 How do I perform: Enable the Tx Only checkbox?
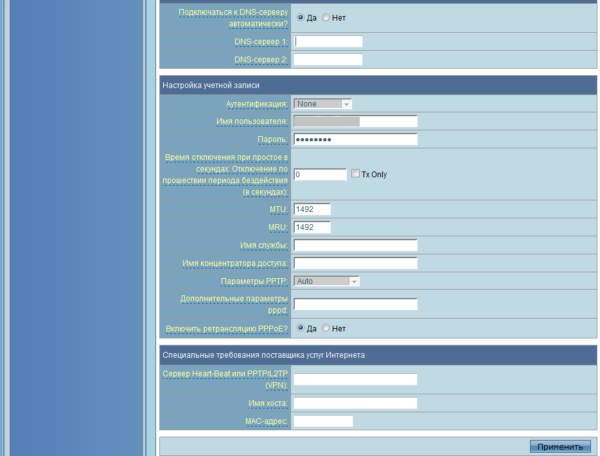pyautogui.click(x=355, y=173)
